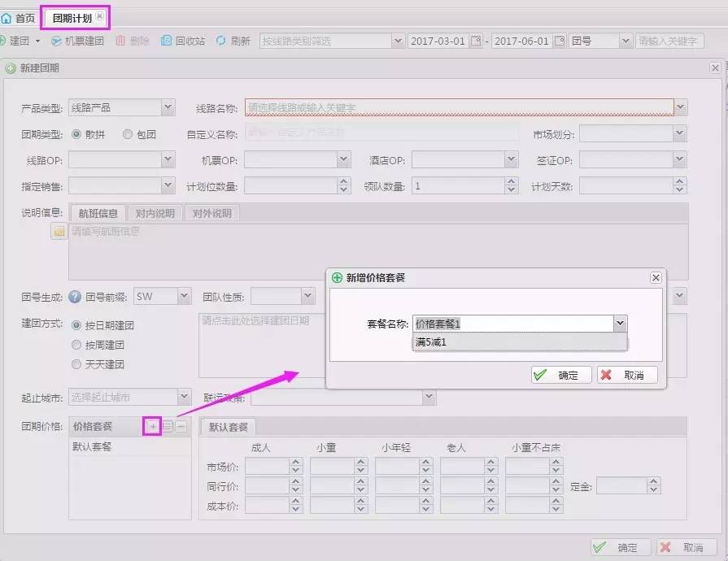Click the 机票建团 toolbar icon
728x561 pixels.
click(56, 41)
